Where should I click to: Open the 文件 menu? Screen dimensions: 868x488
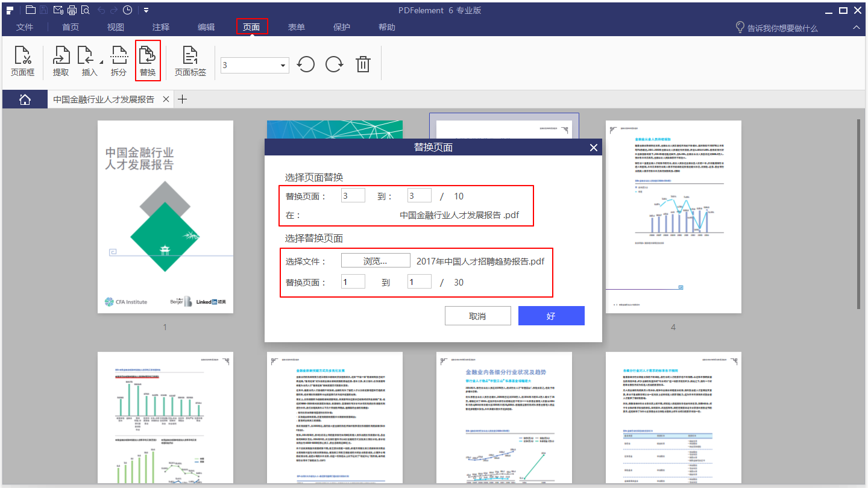coord(25,27)
